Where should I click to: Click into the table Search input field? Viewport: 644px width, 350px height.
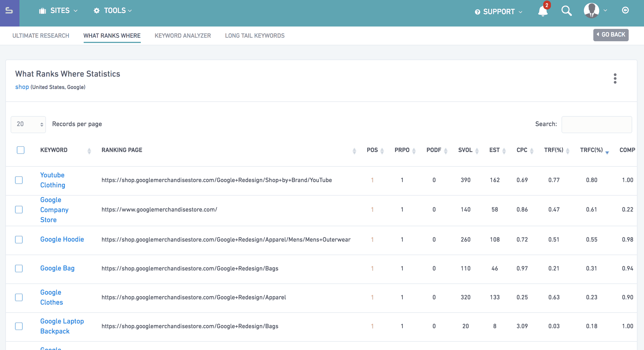[x=597, y=124]
